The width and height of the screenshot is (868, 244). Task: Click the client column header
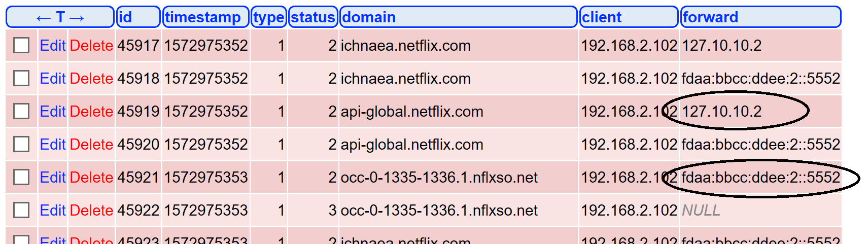click(602, 17)
